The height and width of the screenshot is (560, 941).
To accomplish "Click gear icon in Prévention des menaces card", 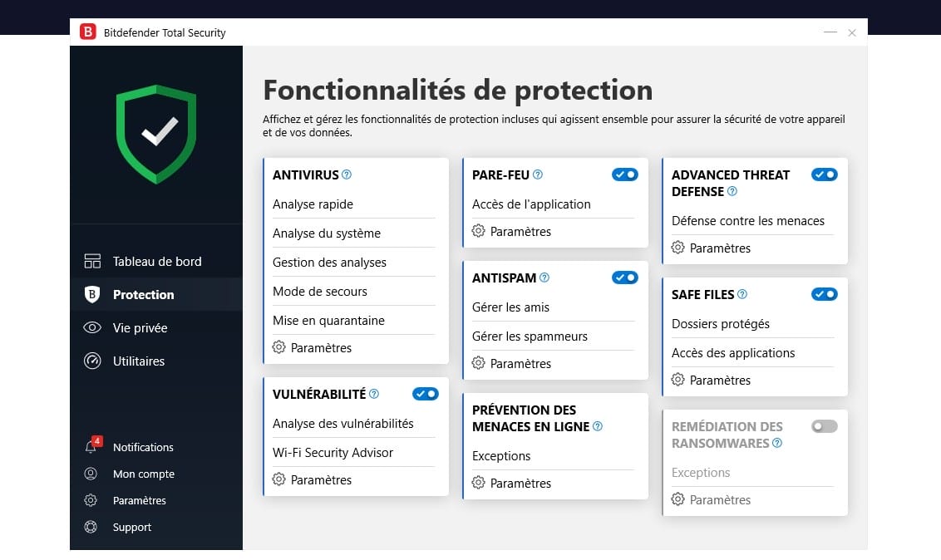I will pyautogui.click(x=478, y=483).
